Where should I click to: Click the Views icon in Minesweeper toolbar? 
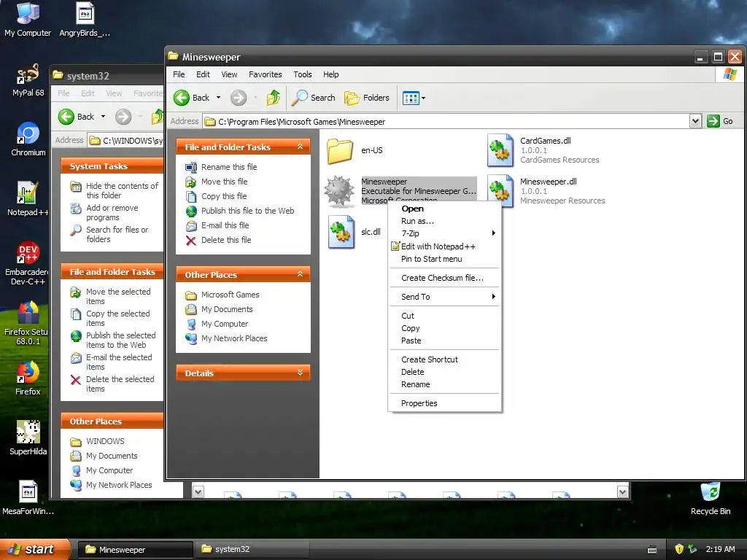[x=411, y=98]
